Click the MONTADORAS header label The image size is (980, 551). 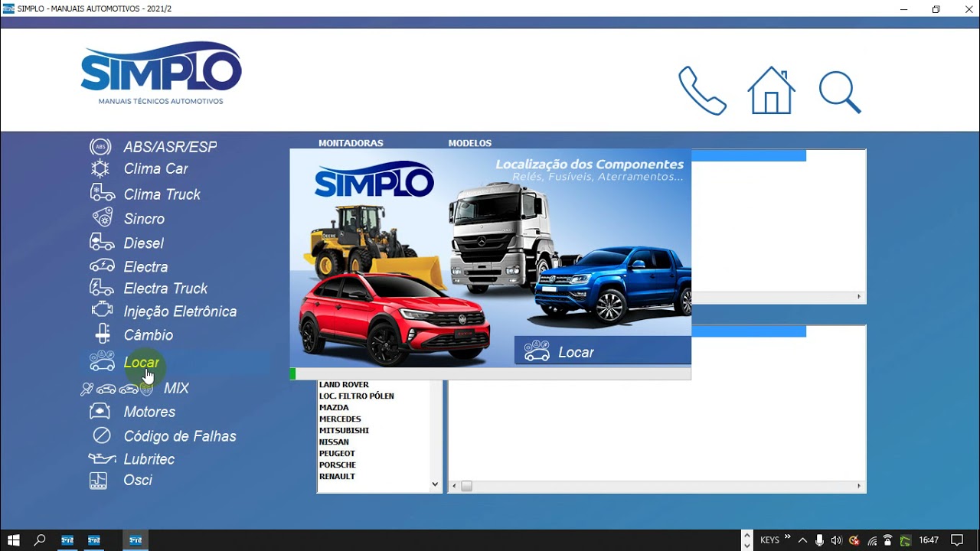click(351, 143)
